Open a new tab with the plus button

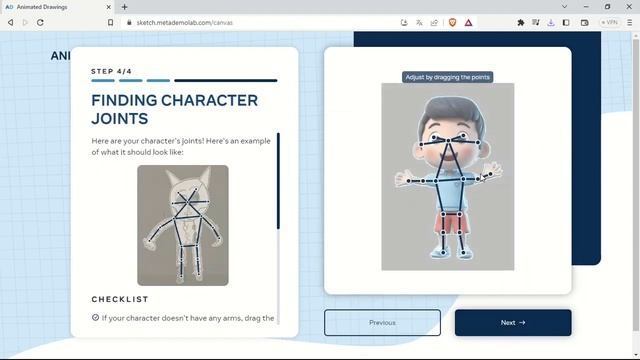tap(124, 7)
